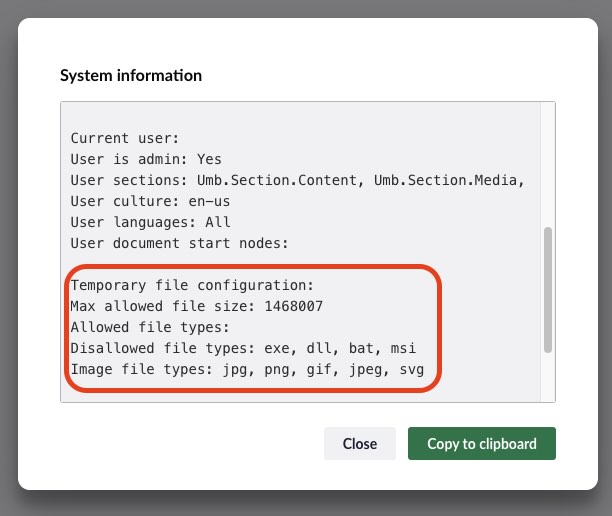Click the 'Current user:' line
The width and height of the screenshot is (612, 516).
[x=125, y=138]
